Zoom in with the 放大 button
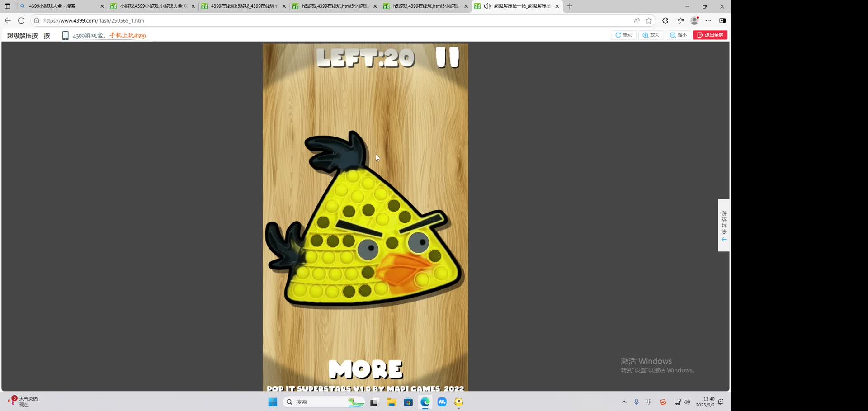 point(651,35)
